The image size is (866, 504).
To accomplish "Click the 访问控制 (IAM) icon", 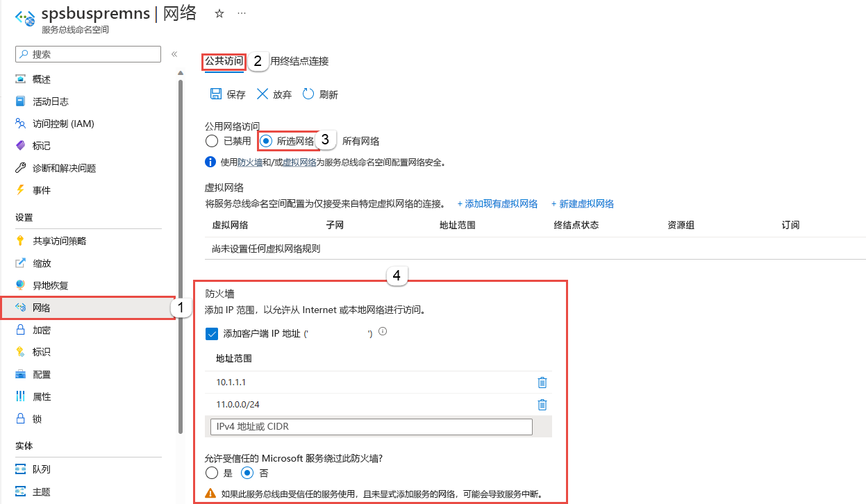I will coord(20,124).
